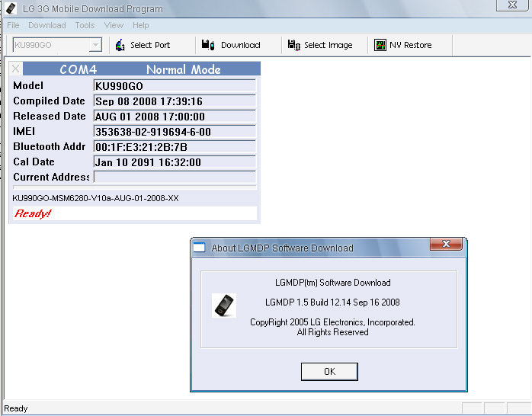Click the Model label
The height and width of the screenshot is (416, 532).
click(28, 85)
